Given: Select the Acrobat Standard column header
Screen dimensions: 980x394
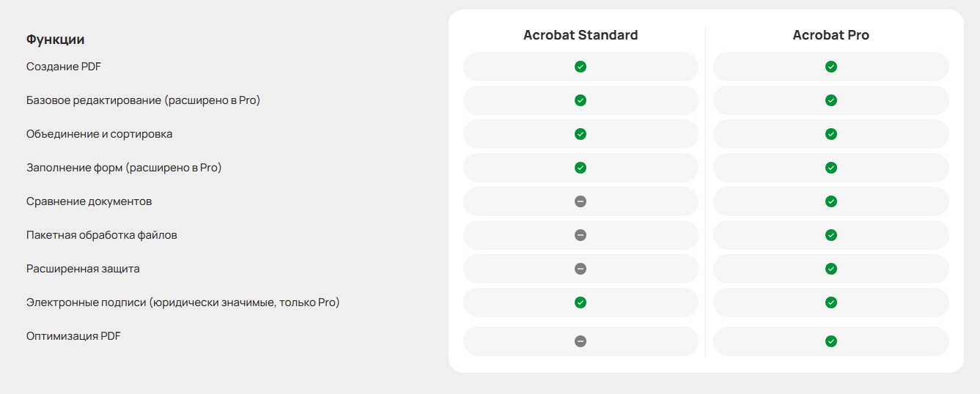Looking at the screenshot, I should [581, 35].
